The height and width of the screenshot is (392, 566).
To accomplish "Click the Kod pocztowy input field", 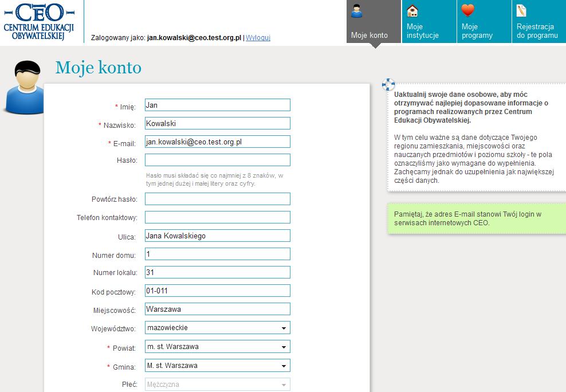I will (x=218, y=291).
